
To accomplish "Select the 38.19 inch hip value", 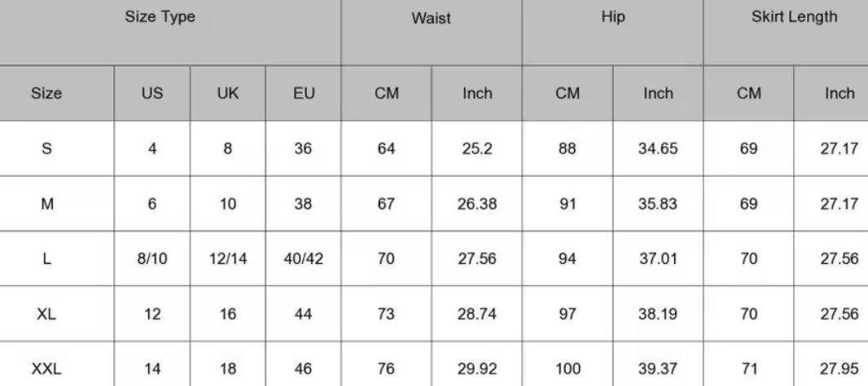I will point(658,314).
